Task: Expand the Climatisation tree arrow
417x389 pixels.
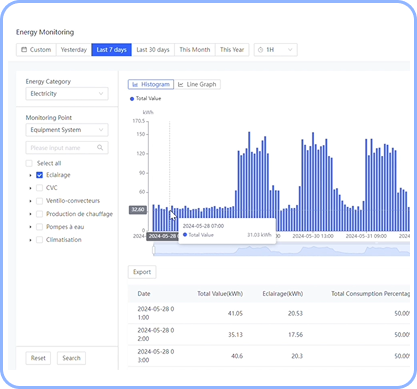Action: (x=30, y=240)
